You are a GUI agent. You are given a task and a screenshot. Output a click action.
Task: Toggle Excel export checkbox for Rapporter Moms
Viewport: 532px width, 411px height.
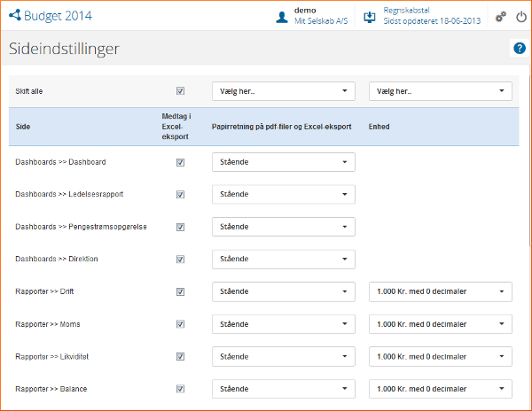pyautogui.click(x=181, y=324)
